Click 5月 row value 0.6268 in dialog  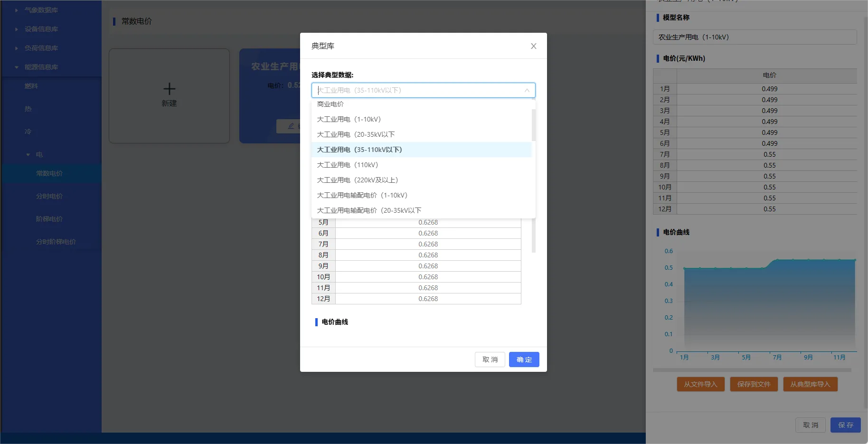point(428,222)
